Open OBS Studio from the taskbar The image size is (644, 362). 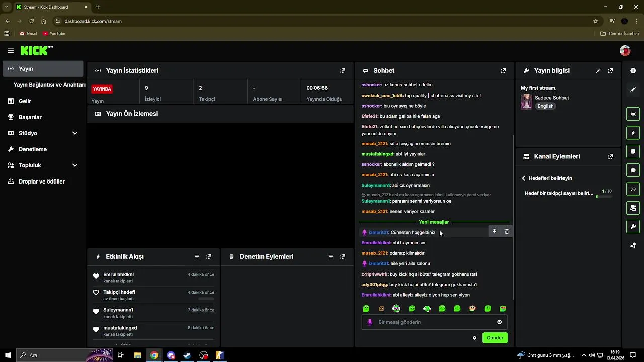point(203,355)
